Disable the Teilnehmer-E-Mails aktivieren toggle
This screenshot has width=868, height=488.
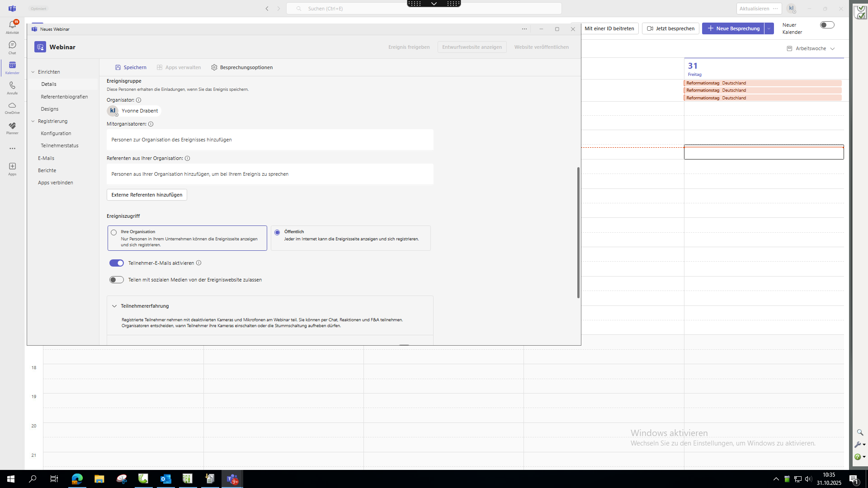click(117, 263)
